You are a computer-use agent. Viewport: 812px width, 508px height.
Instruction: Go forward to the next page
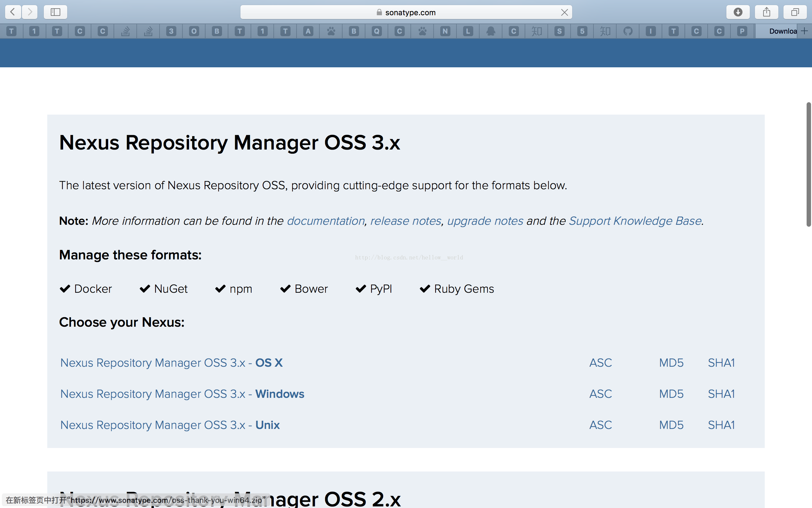pyautogui.click(x=30, y=12)
